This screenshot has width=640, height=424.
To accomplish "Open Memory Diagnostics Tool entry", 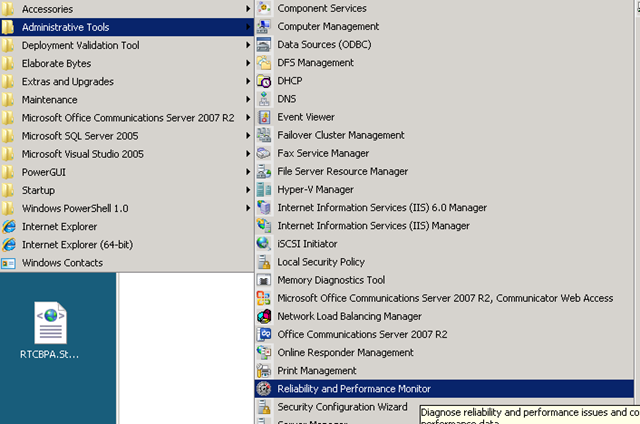I will [444, 280].
